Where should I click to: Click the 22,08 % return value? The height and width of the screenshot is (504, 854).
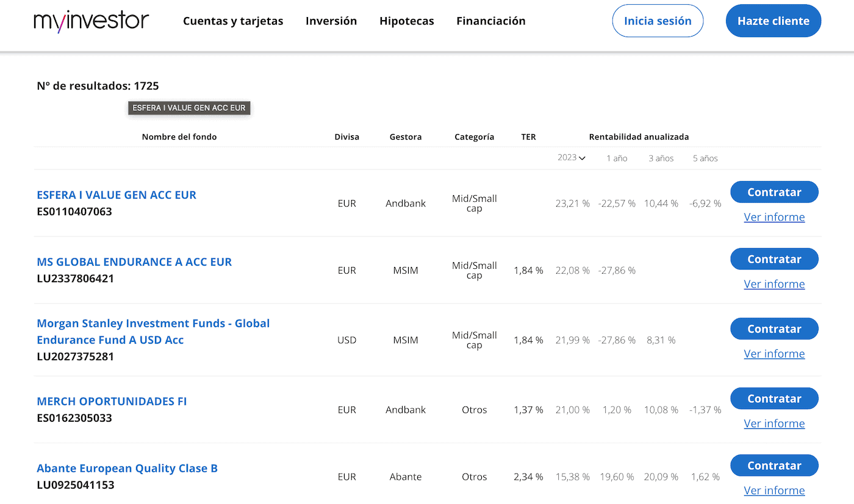[x=573, y=271]
